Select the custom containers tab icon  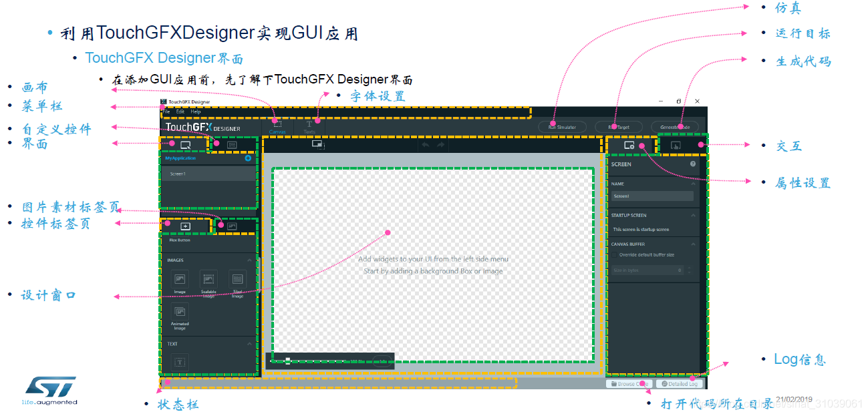tap(232, 144)
